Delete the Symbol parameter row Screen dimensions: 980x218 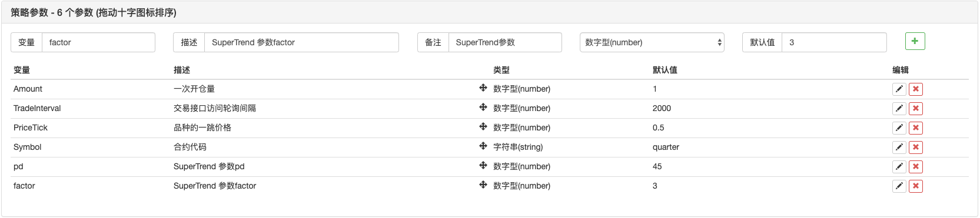pos(915,147)
